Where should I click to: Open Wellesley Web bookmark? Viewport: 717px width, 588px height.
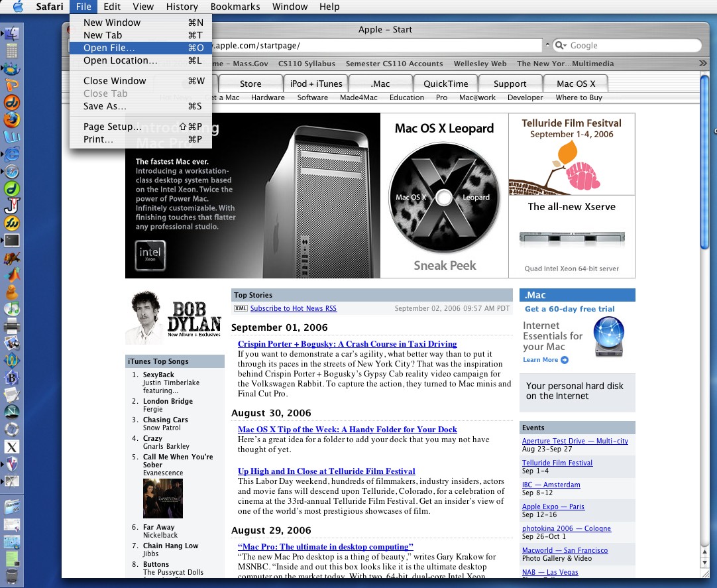[480, 64]
